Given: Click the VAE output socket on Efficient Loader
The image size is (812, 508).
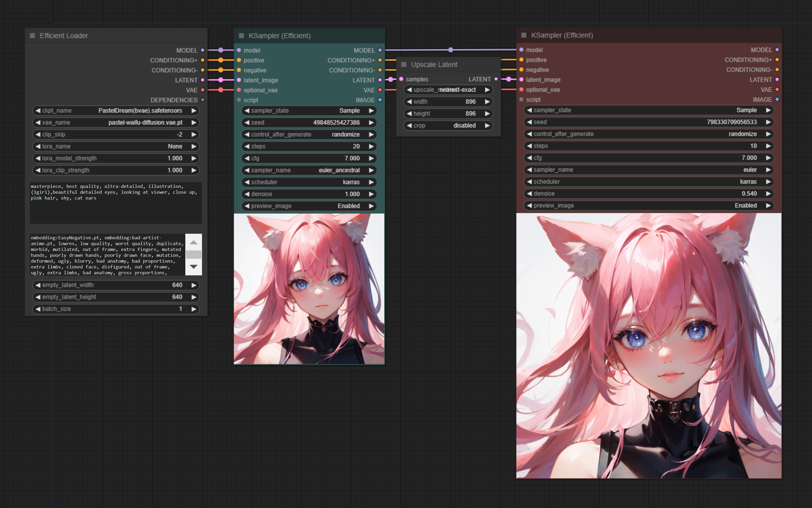Looking at the screenshot, I should point(203,90).
